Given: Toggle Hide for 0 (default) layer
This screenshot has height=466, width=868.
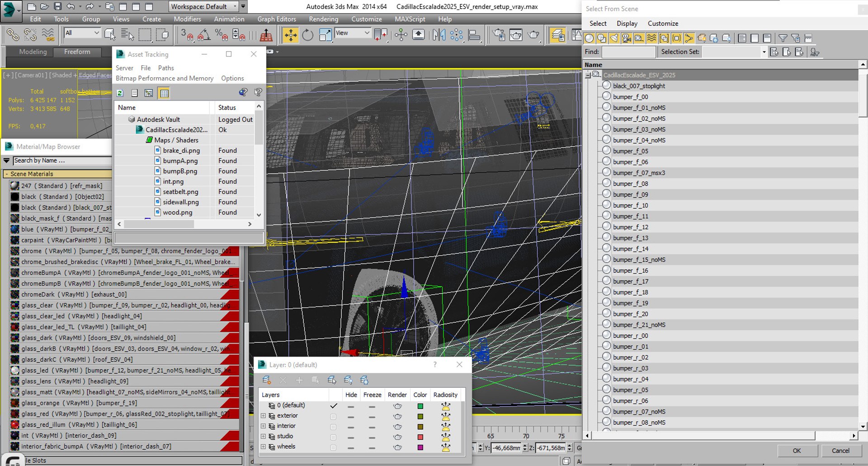Looking at the screenshot, I should tap(351, 406).
